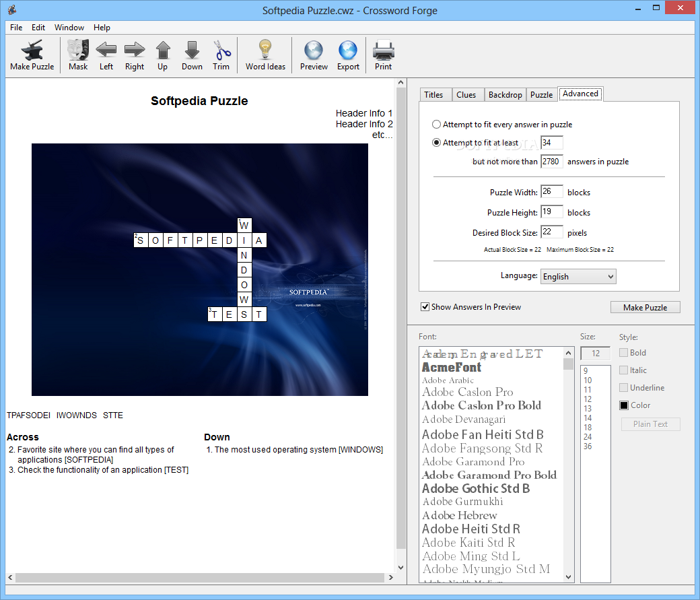Switch to the Titles tab
Viewport: 700px width, 600px height.
pos(434,95)
